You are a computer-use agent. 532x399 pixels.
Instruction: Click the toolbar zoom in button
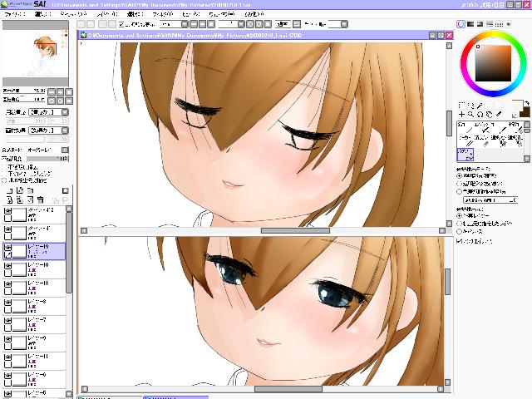pyautogui.click(x=202, y=24)
